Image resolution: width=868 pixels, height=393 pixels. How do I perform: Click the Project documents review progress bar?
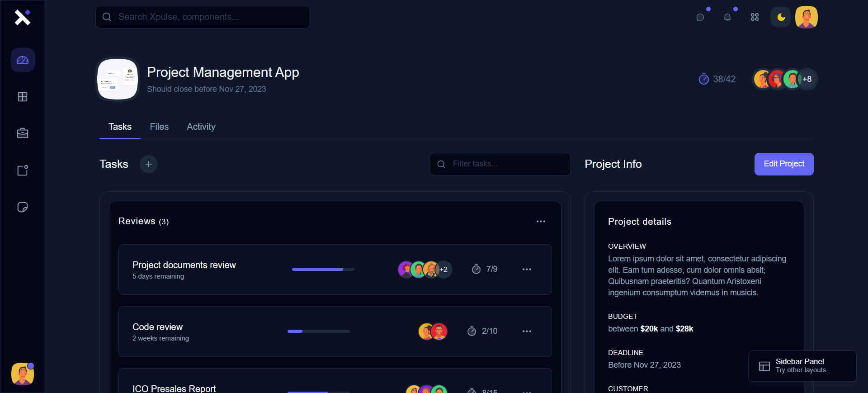pos(323,270)
